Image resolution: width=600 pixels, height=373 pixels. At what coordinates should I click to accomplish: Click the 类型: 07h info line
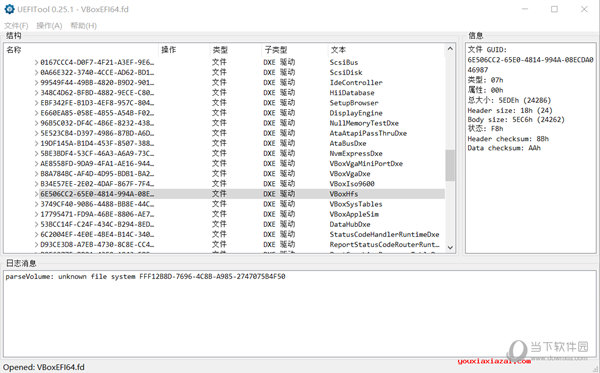pyautogui.click(x=485, y=80)
